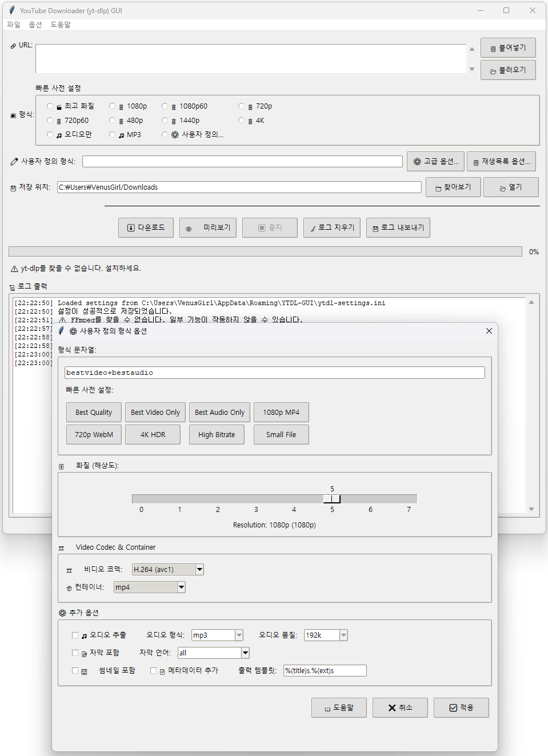Apply the Small File preset
Screen dimensions: 548x756
(281, 435)
